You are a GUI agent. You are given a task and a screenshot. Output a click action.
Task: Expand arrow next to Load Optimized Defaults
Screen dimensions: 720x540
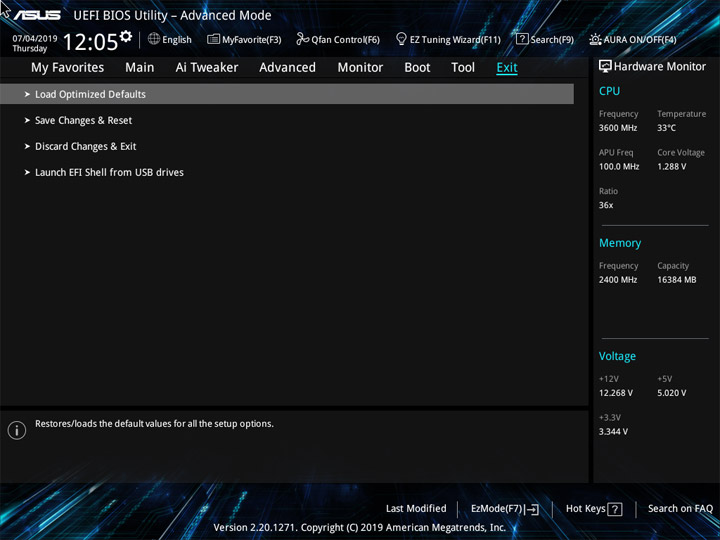[27, 94]
